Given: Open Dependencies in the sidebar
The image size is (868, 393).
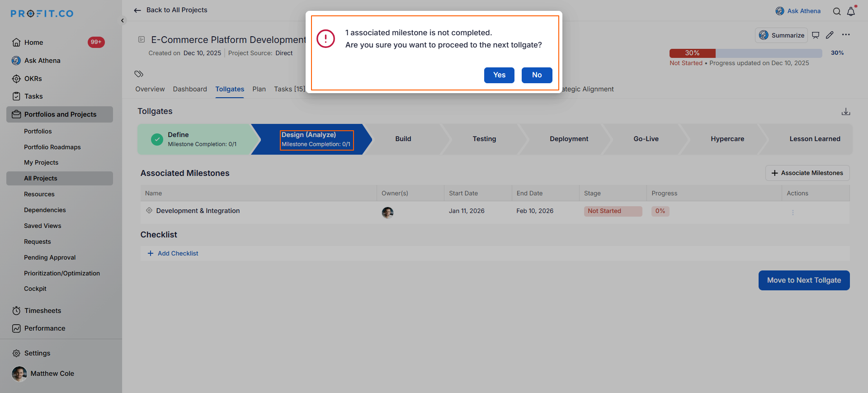Looking at the screenshot, I should 45,210.
